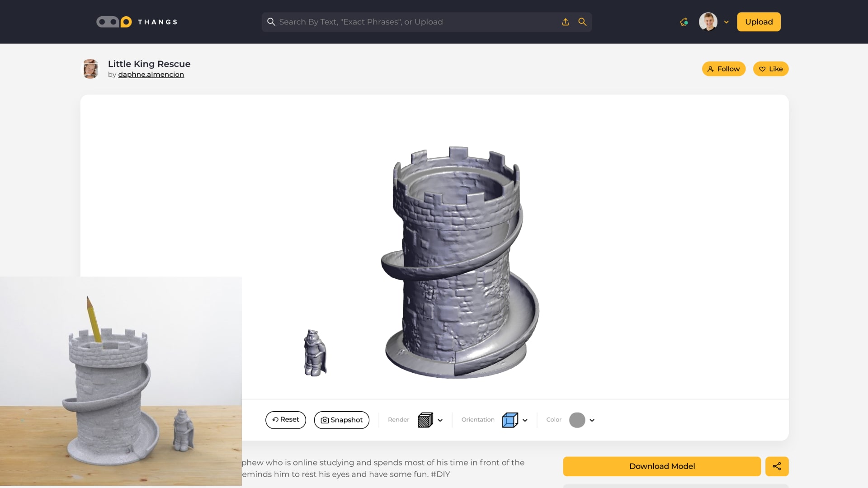Select the king figurine thumbnail preview
The width and height of the screenshot is (868, 488).
(315, 352)
